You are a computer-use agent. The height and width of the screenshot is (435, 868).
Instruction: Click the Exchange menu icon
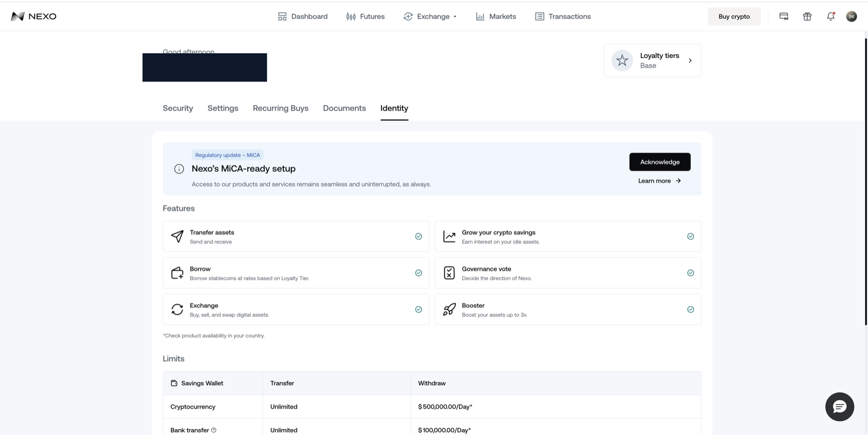pyautogui.click(x=408, y=16)
